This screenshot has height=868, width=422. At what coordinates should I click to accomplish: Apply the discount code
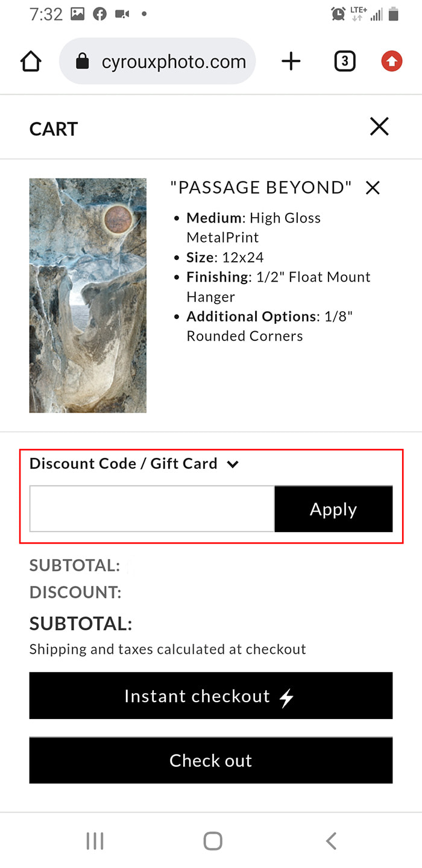333,509
